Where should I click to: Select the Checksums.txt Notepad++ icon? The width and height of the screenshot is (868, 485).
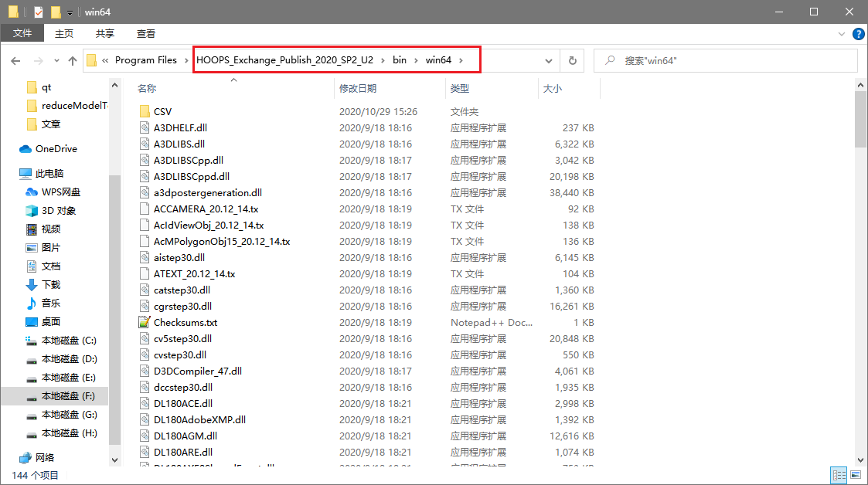point(145,322)
